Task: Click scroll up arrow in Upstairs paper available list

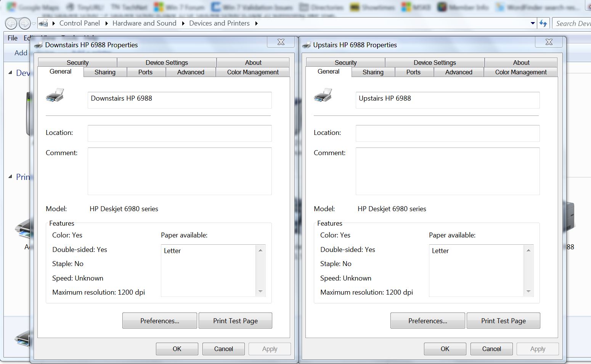Action: point(528,250)
